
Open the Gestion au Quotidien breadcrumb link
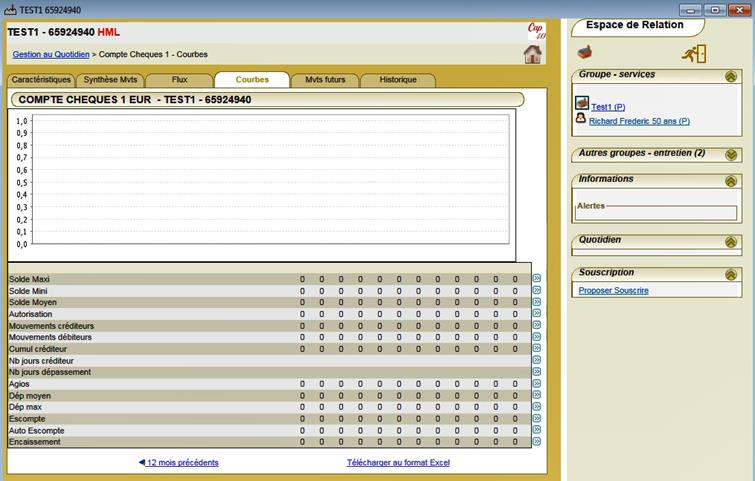pyautogui.click(x=51, y=54)
